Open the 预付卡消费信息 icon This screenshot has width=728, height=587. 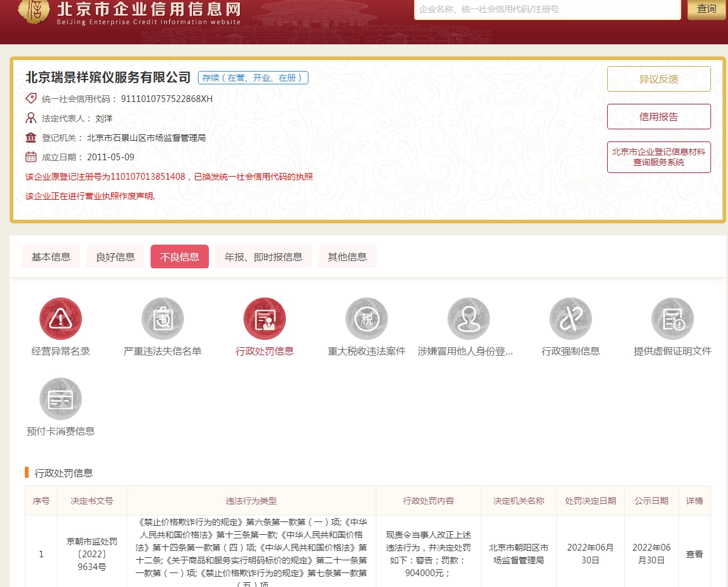[60, 398]
